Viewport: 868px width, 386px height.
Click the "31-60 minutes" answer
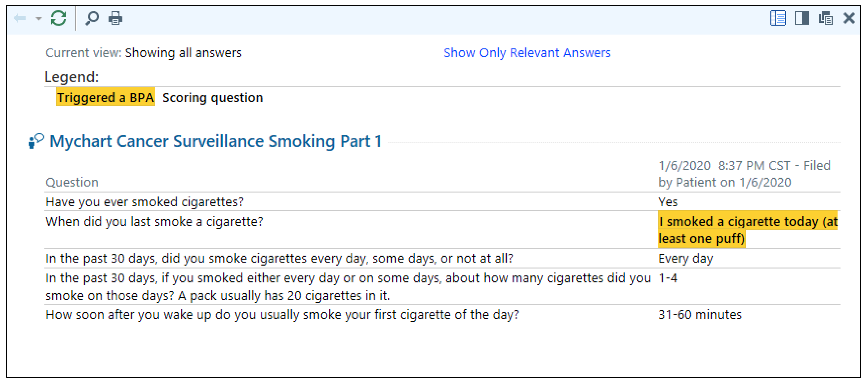click(700, 315)
